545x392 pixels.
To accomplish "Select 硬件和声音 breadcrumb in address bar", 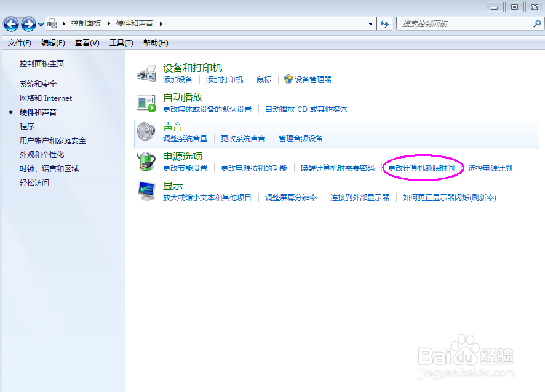I will pos(135,23).
